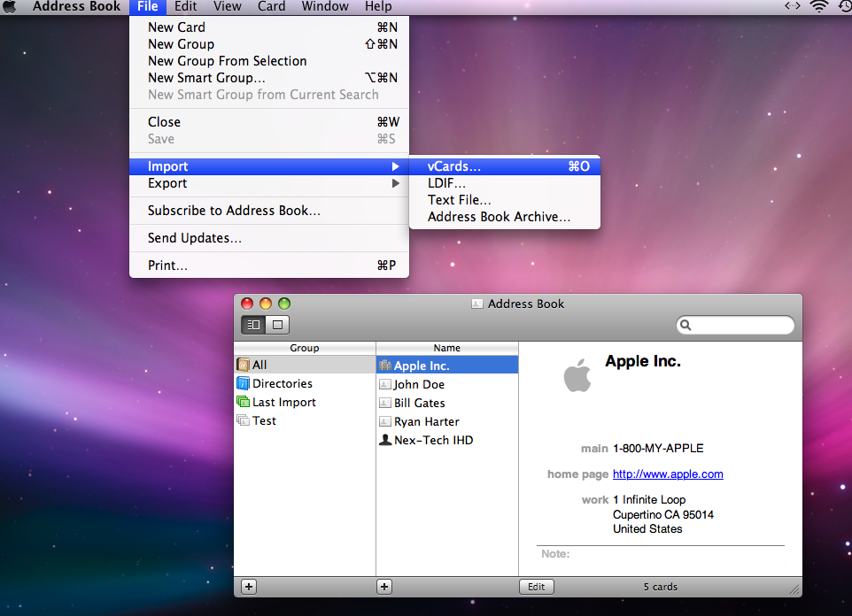Click the Wi-Fi status icon
The height and width of the screenshot is (616, 852).
pyautogui.click(x=819, y=6)
